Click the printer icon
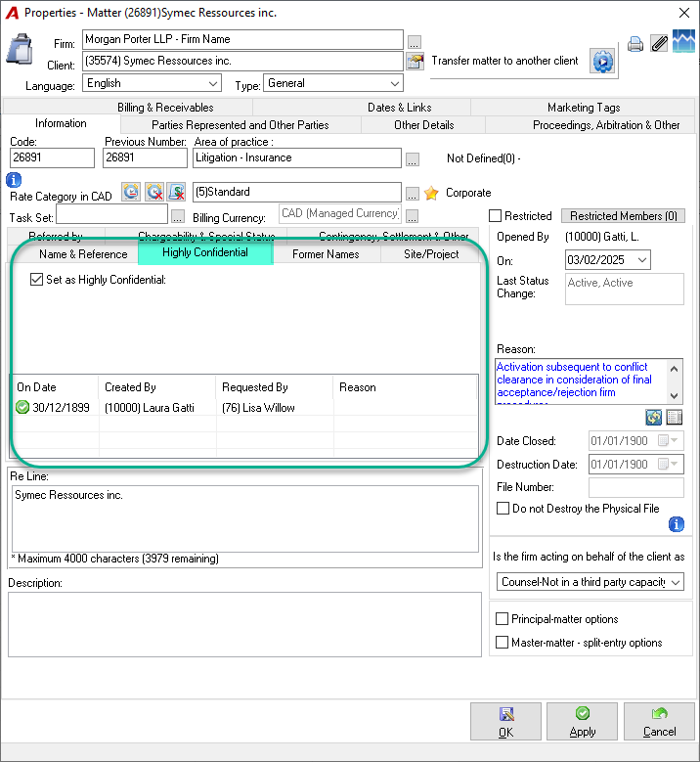700x762 pixels. [634, 44]
